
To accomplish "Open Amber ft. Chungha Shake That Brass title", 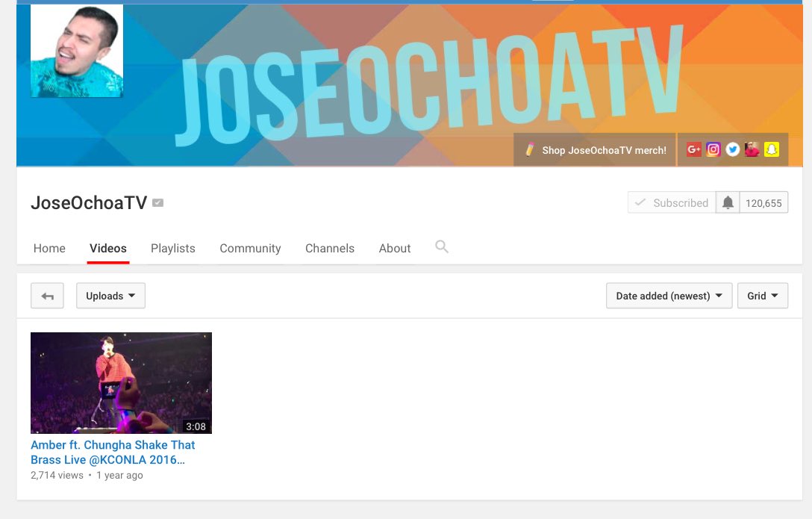I will pos(113,453).
